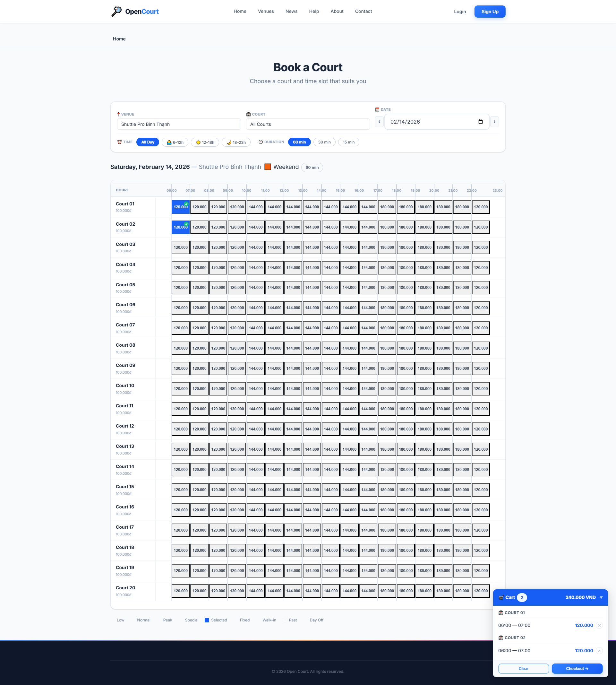Select Court 05 17:00 slot priced 180.000
This screenshot has width=616, height=685.
(387, 288)
